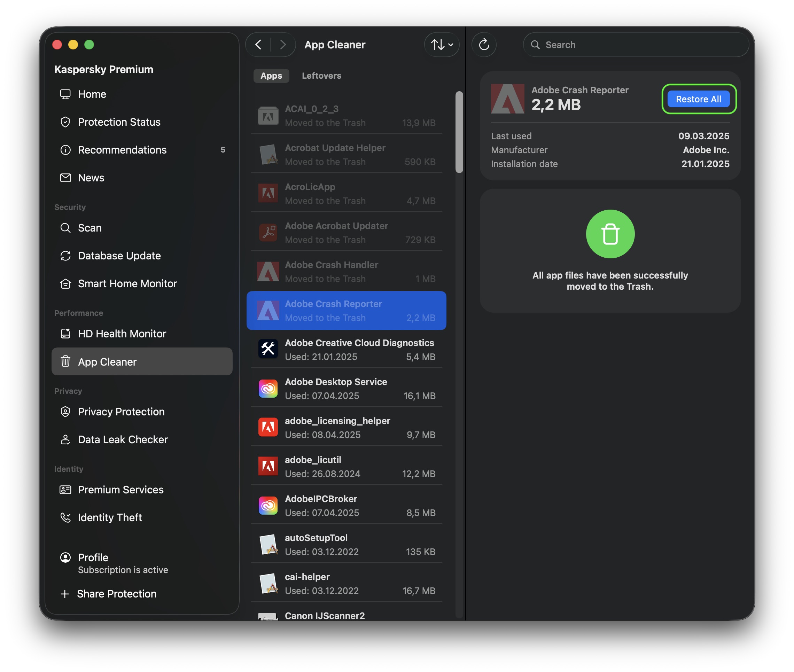
Task: Click the Manufacturer value Adobe Inc.
Action: point(706,150)
